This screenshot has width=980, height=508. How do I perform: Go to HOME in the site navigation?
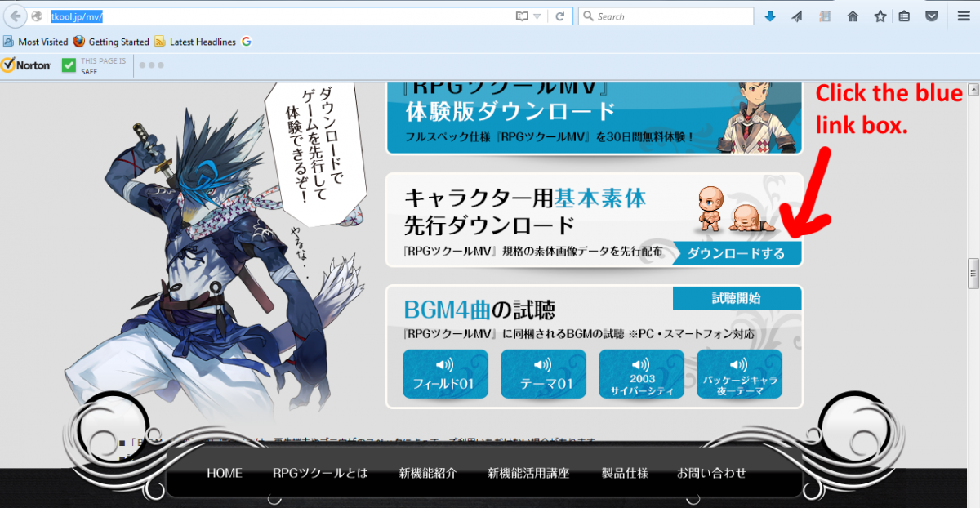point(225,473)
